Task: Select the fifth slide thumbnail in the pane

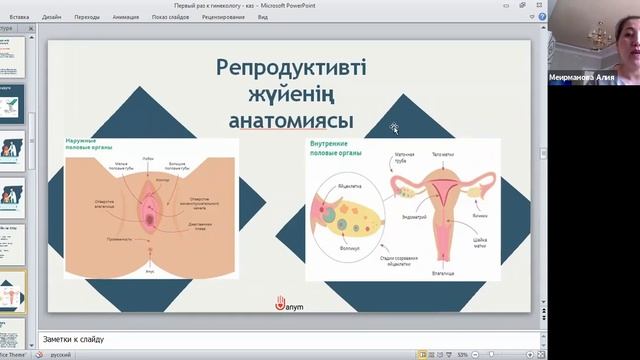Action: click(x=12, y=244)
